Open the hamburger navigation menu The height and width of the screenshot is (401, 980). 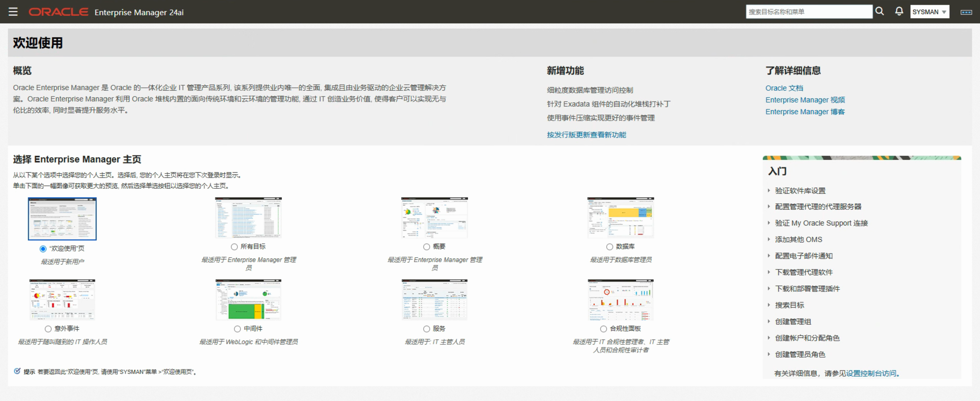(x=13, y=12)
